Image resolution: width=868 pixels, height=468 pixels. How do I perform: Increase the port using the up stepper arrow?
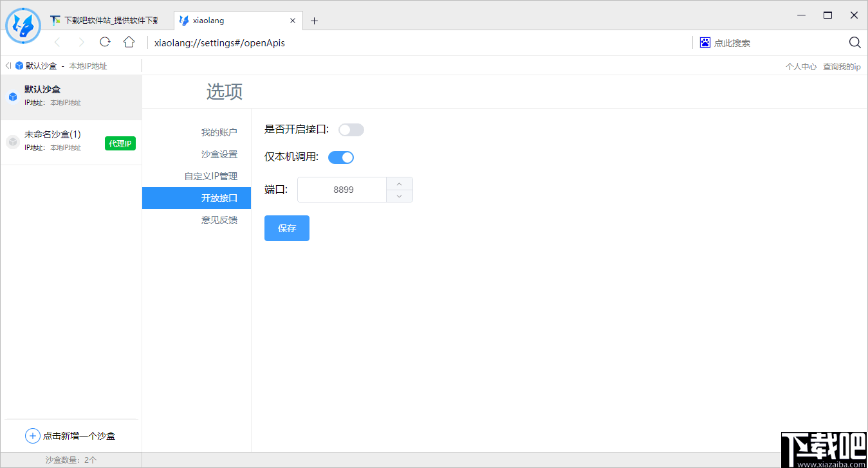point(399,183)
